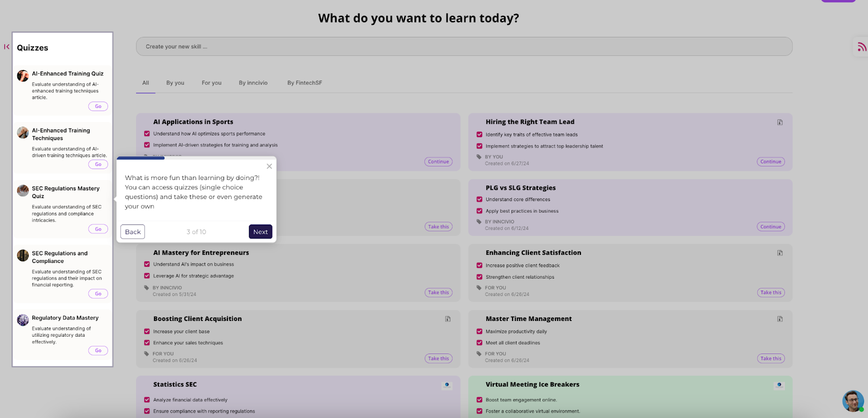The height and width of the screenshot is (418, 868).
Task: Click tag icon on PLG vs SLG Strategies
Action: [x=479, y=222]
